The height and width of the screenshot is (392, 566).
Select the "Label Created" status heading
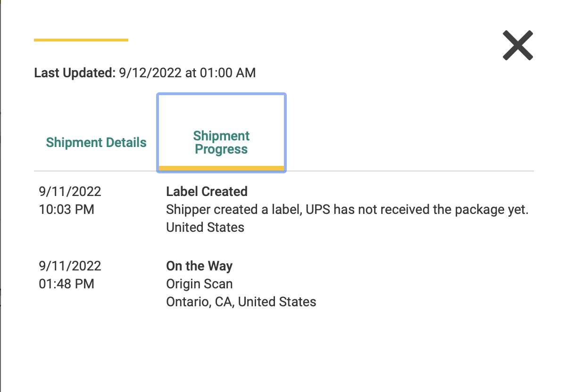click(207, 191)
